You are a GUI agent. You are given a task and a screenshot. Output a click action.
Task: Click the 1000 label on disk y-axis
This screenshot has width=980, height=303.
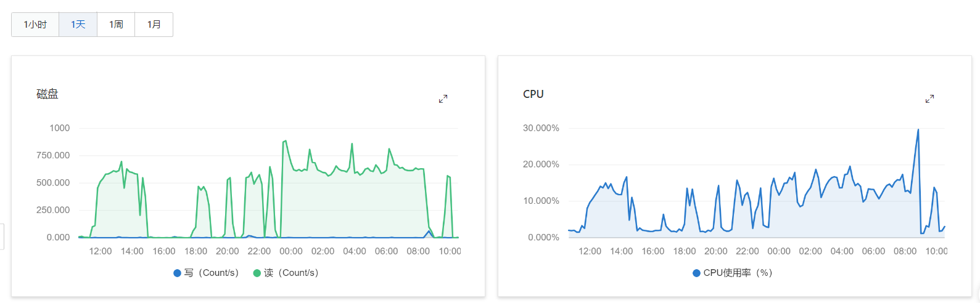click(60, 128)
